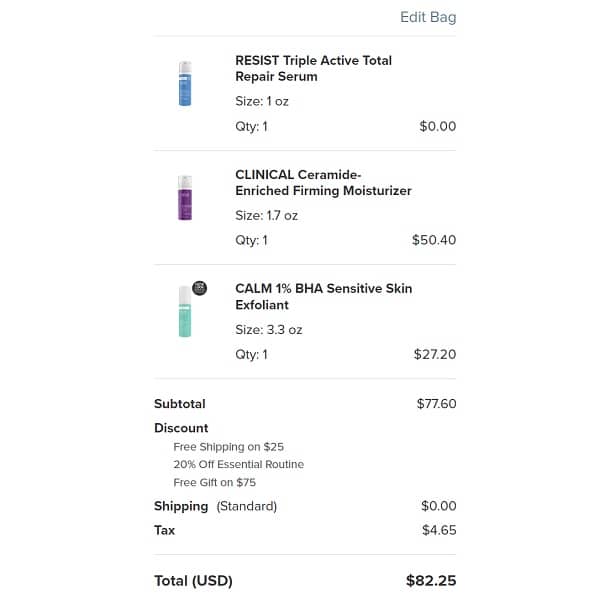Select RESIST Triple Active Total Repair Serum title
Viewport: 600px width, 600px height.
click(313, 68)
